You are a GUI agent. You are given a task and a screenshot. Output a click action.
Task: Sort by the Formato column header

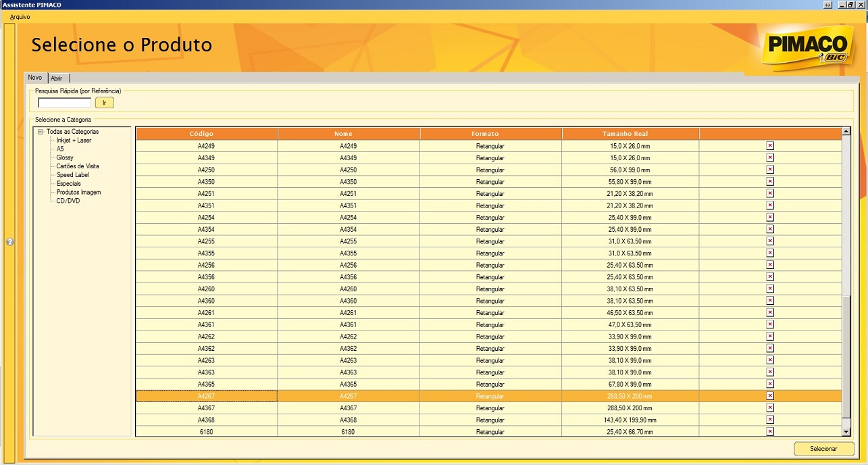click(490, 134)
